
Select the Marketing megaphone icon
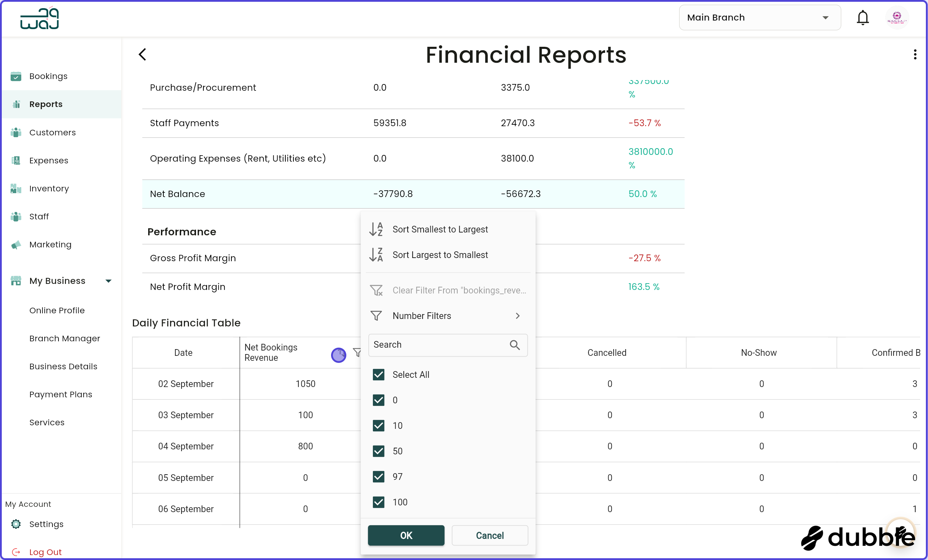[x=16, y=245]
